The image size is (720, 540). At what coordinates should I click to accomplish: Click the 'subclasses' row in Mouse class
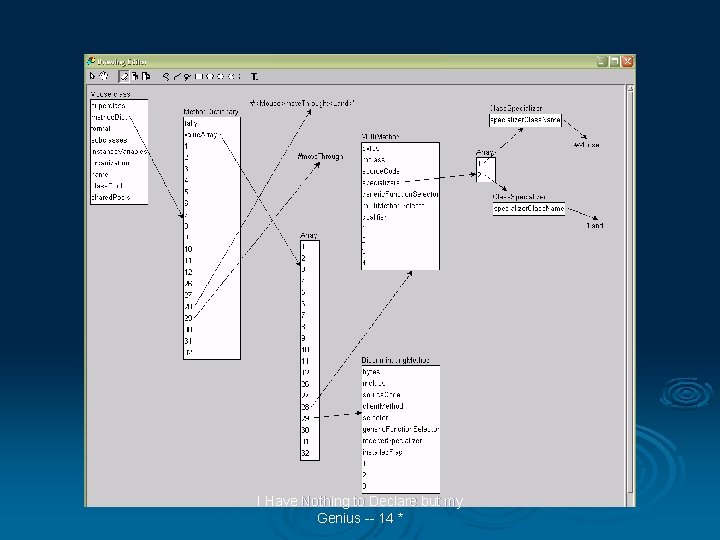click(119, 140)
